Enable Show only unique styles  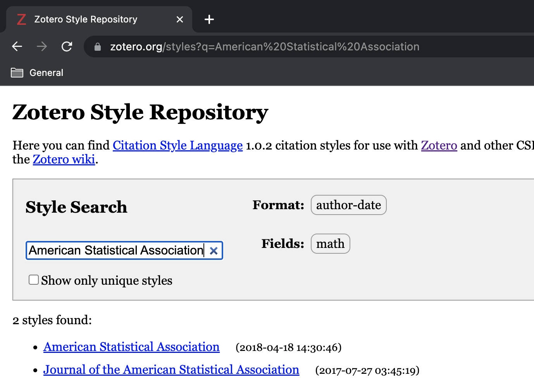click(x=34, y=280)
